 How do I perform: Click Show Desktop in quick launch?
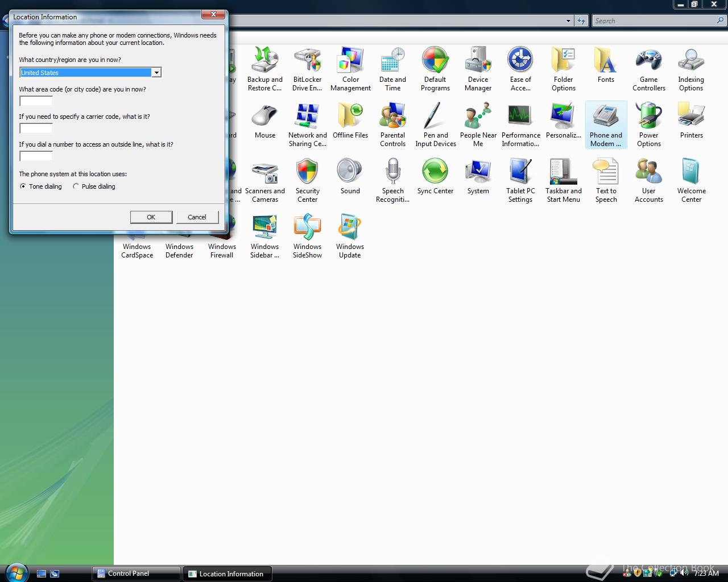42,574
